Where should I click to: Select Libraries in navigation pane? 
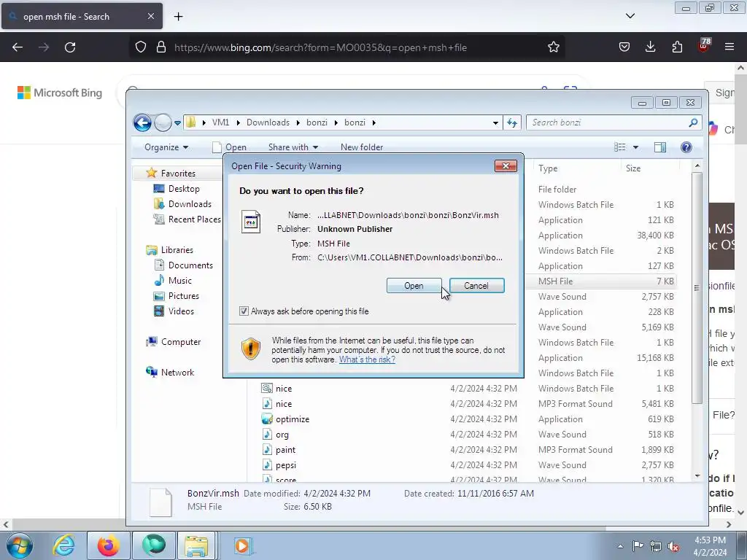coord(177,250)
